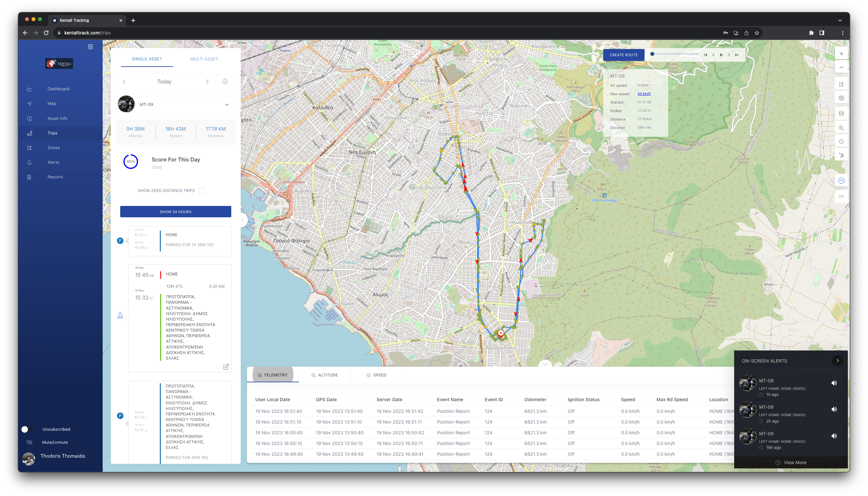Click the map layers icon
Screen dimensions: 868x496
[x=841, y=113]
